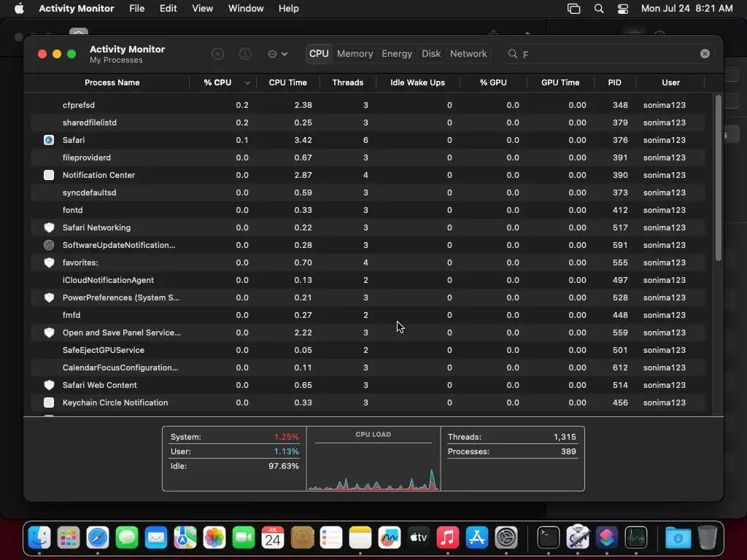This screenshot has height=560, width=747.
Task: Open Launchpad from the Dock
Action: click(69, 537)
